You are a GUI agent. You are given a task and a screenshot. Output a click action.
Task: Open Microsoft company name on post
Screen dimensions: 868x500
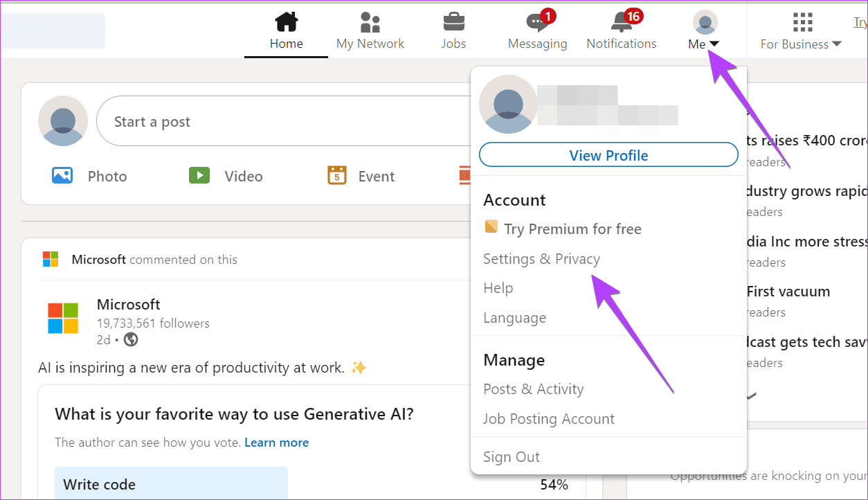coord(129,304)
